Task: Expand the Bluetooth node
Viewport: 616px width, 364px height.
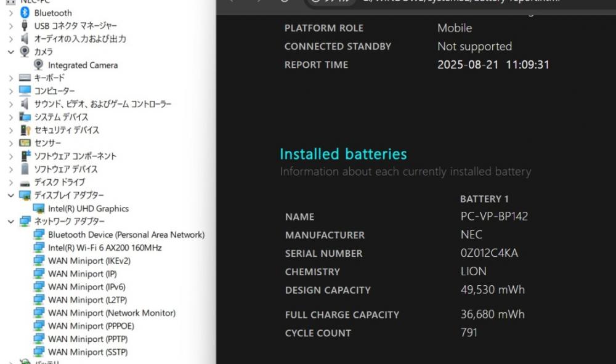Action: click(x=11, y=13)
